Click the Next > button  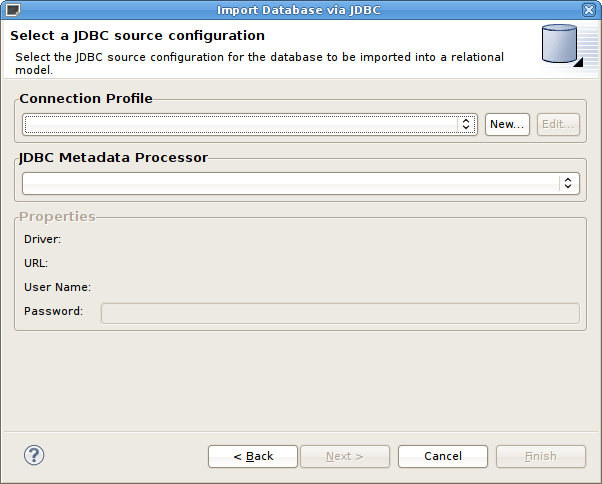[344, 456]
